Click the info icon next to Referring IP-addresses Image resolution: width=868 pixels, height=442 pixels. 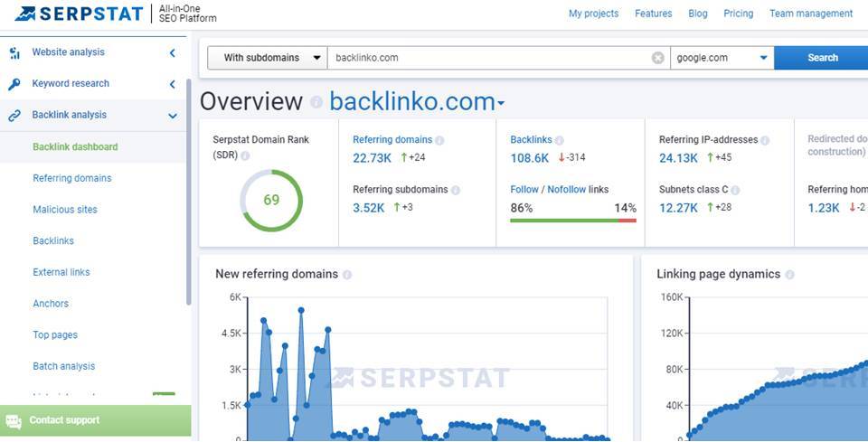click(765, 140)
